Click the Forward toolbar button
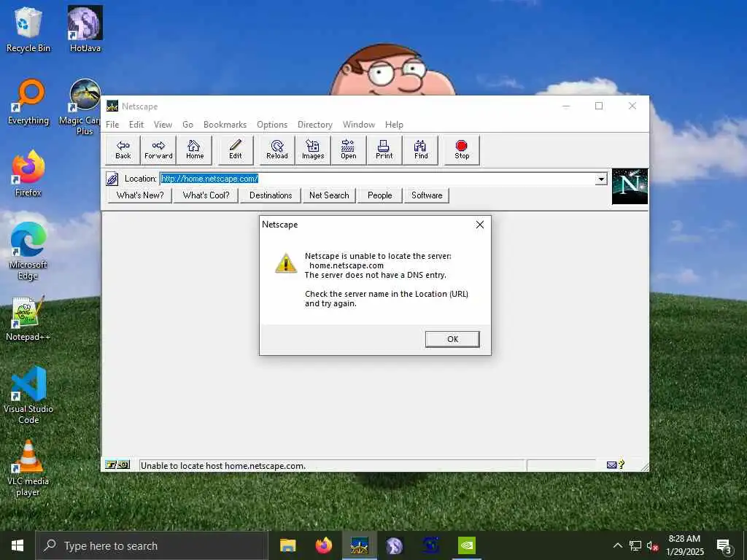The width and height of the screenshot is (747, 560). point(158,150)
